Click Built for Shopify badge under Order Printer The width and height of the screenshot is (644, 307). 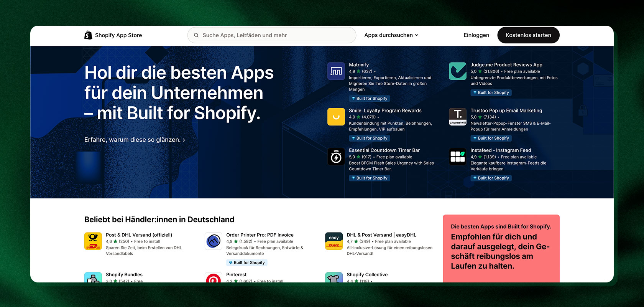(x=247, y=262)
